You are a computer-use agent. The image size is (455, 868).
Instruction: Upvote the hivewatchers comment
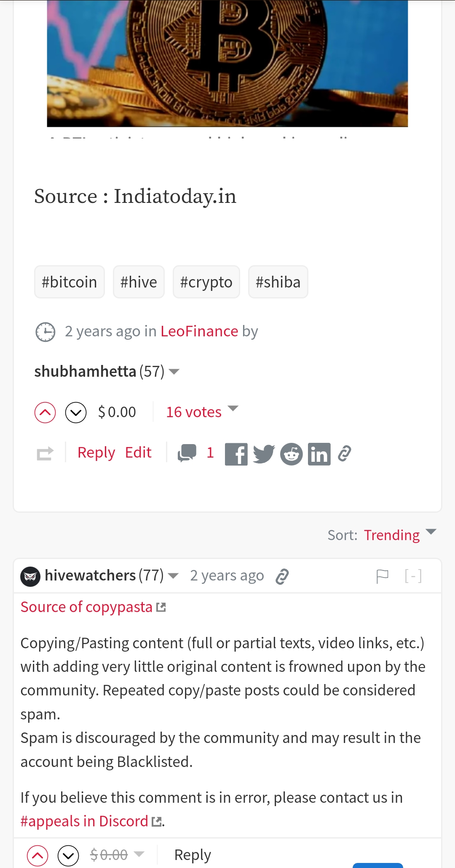point(37,855)
